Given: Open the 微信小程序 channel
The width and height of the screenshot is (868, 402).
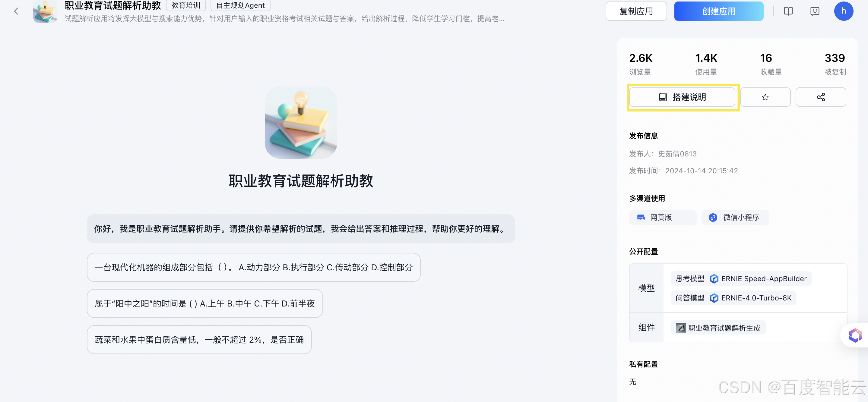Looking at the screenshot, I should [735, 218].
